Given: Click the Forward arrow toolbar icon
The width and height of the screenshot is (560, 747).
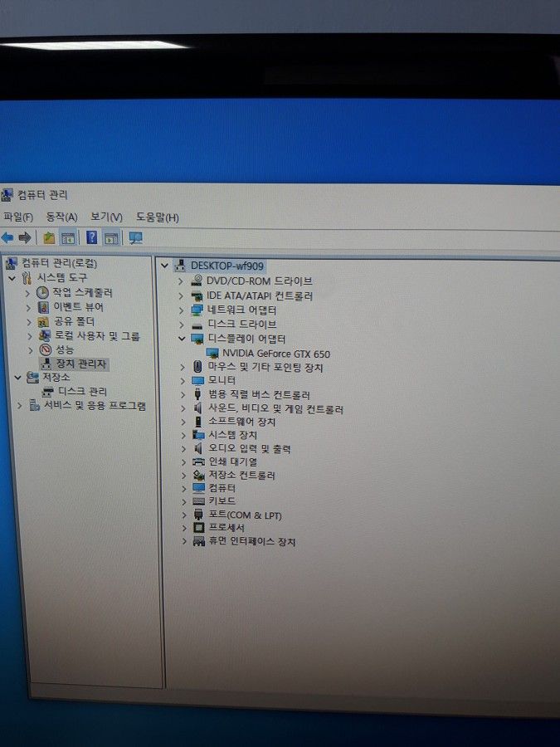Looking at the screenshot, I should click(x=25, y=237).
